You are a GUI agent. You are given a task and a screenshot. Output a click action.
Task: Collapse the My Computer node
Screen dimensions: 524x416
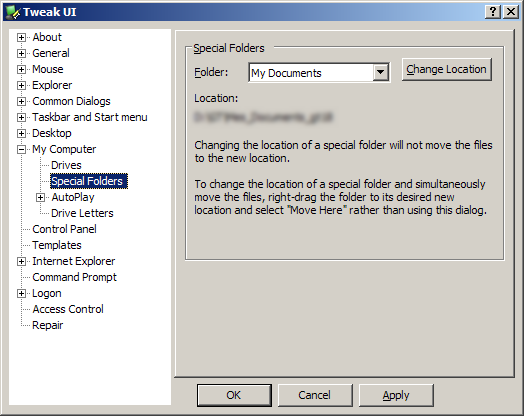pos(21,149)
